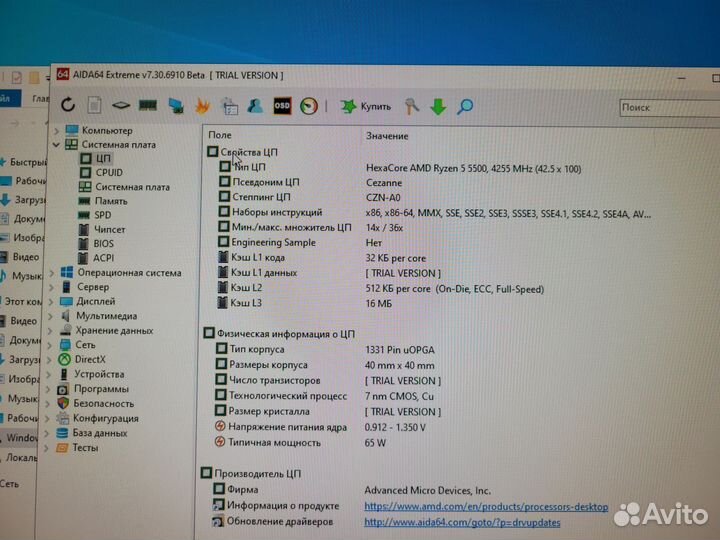Open the audit manager toolbar icon

point(229,106)
